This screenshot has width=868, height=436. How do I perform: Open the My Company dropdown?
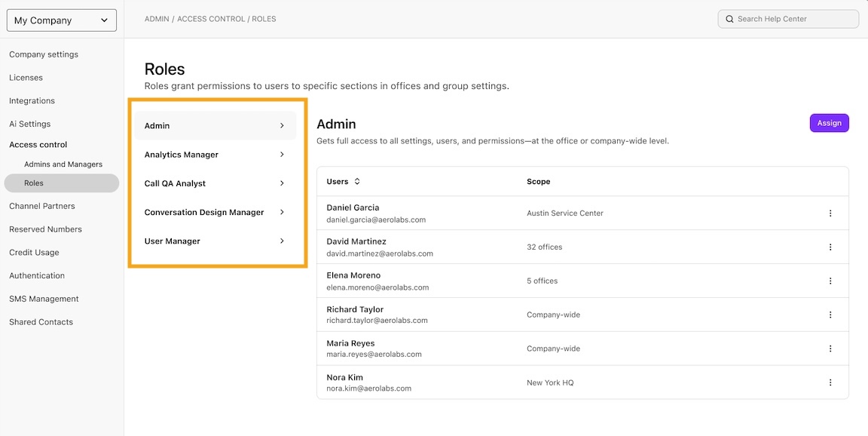coord(62,20)
